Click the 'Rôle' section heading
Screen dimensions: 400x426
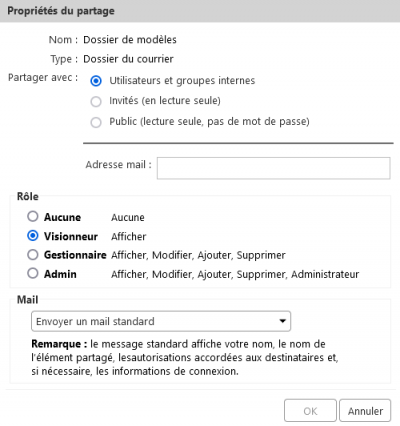28,196
